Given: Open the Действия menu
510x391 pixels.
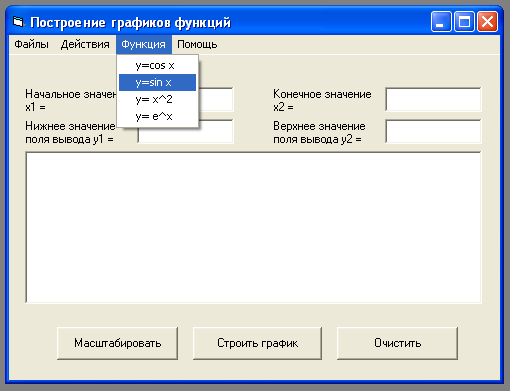Looking at the screenshot, I should click(x=85, y=44).
